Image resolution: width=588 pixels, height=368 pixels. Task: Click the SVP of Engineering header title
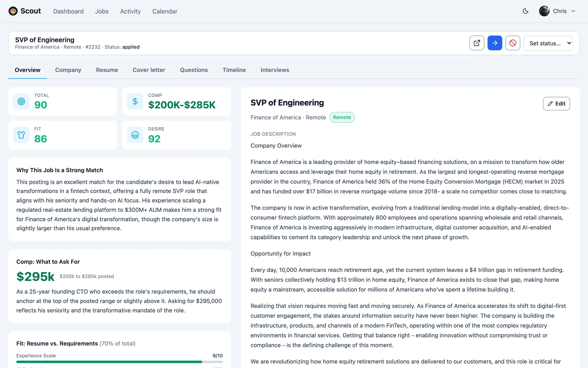(45, 40)
